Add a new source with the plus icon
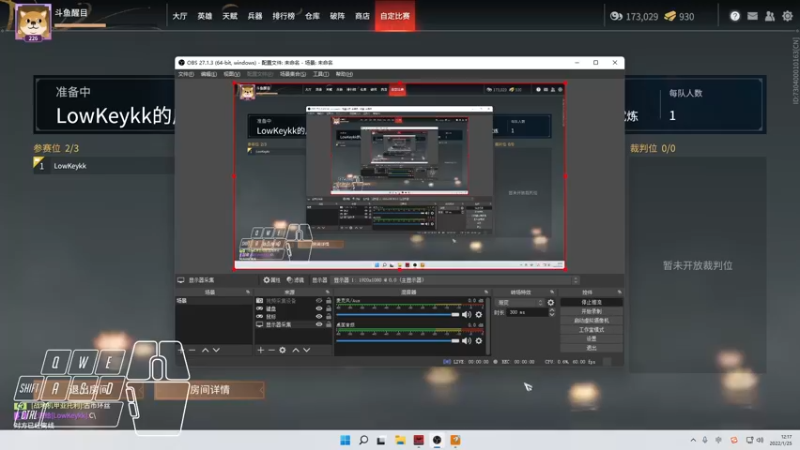This screenshot has height=450, width=800. 261,350
